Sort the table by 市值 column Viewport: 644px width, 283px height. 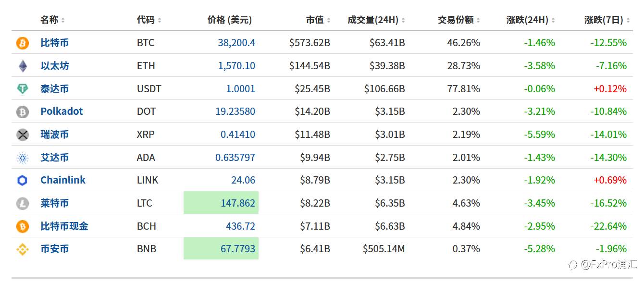pos(319,20)
